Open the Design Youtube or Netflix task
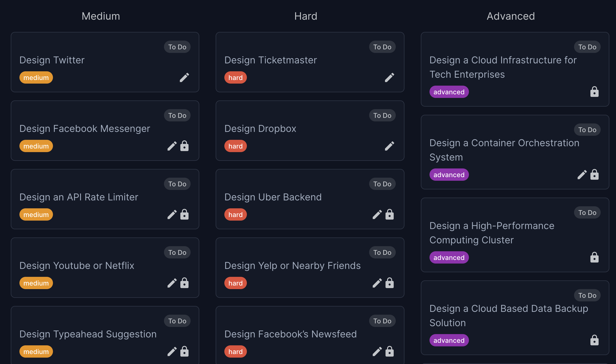This screenshot has height=364, width=616. [x=77, y=265]
